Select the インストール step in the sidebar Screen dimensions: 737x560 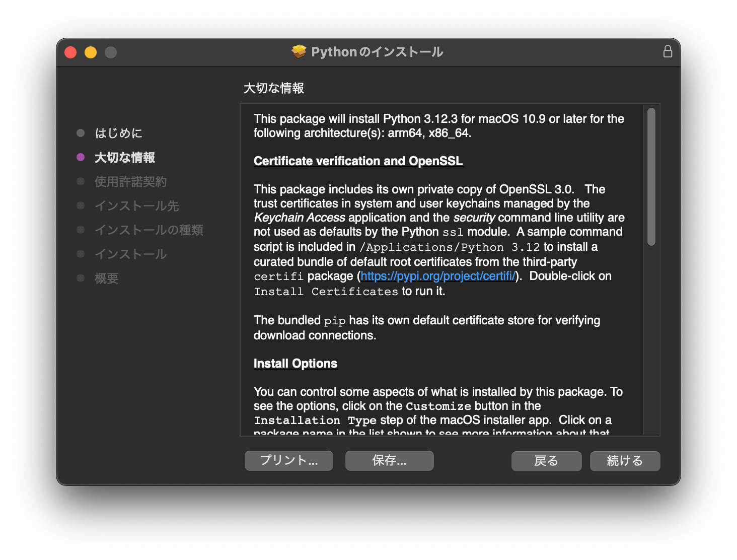point(130,254)
